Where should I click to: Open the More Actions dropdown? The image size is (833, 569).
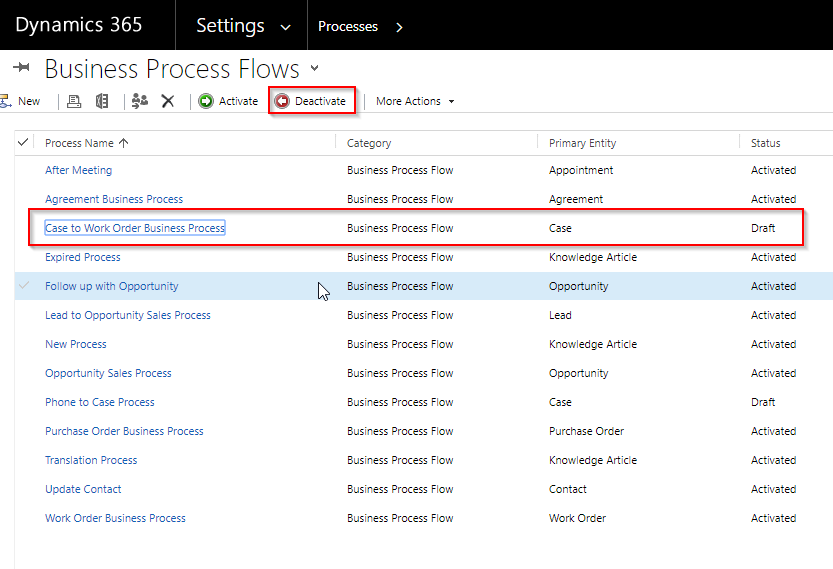[415, 101]
